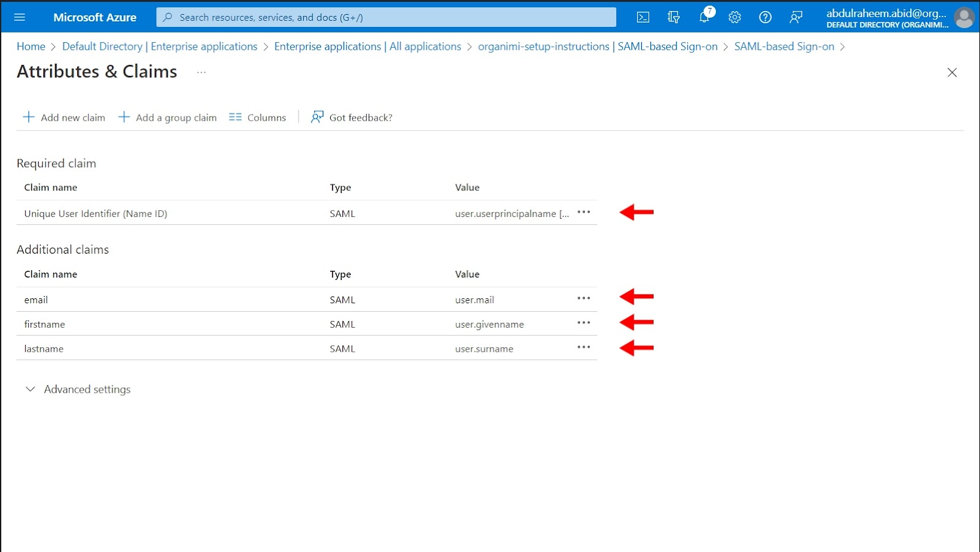Screen dimensions: 980x552
Task: Open portal settings gear
Action: [735, 17]
